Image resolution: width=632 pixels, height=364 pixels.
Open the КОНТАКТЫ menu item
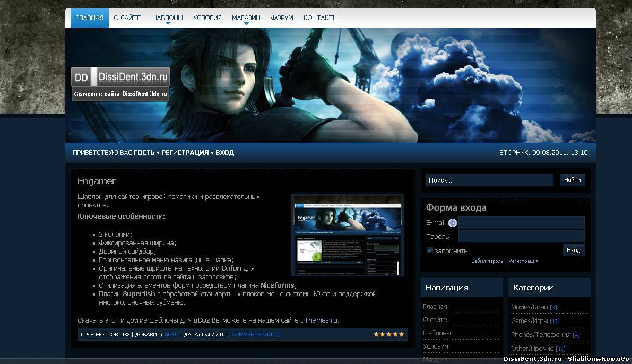(321, 18)
